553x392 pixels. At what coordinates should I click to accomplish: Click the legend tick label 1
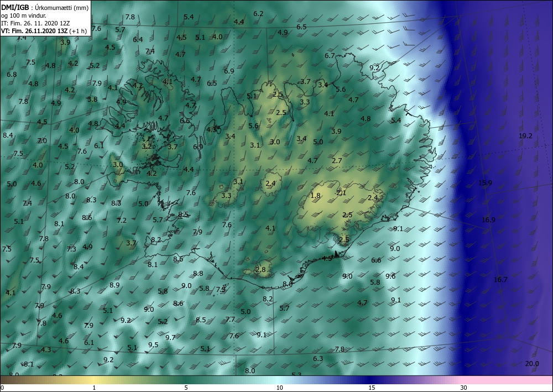coord(94,388)
